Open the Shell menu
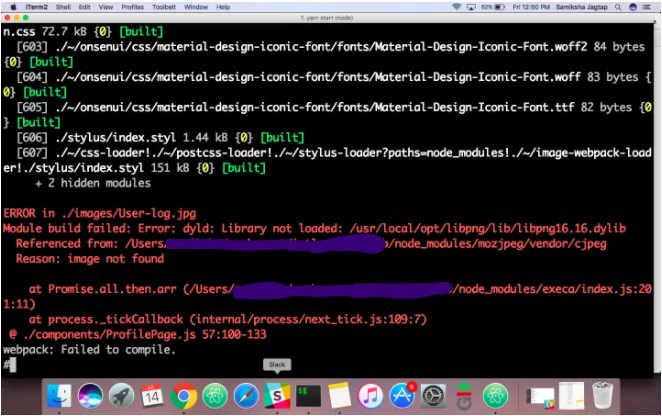The image size is (662, 416). (63, 7)
